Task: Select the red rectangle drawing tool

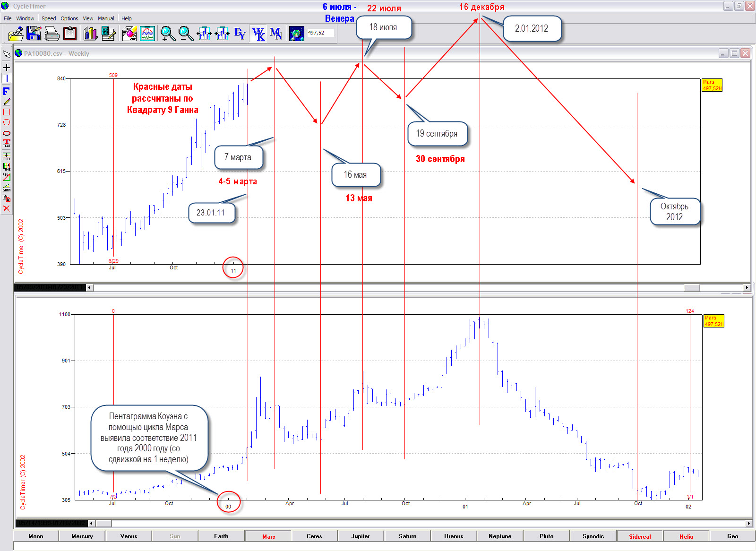Action: 7,112
